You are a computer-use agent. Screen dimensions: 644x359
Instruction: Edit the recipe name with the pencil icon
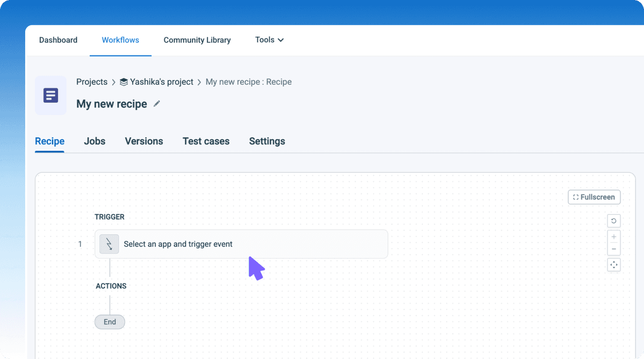tap(157, 104)
